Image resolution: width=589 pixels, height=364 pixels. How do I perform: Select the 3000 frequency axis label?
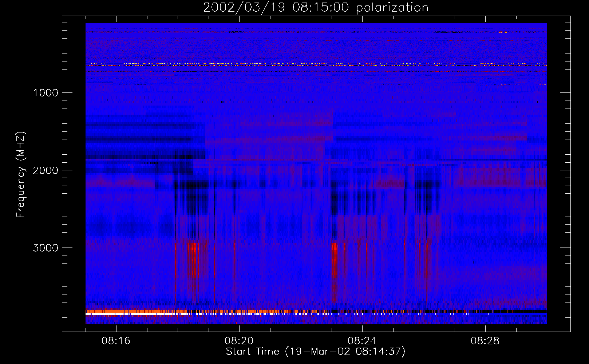click(46, 248)
